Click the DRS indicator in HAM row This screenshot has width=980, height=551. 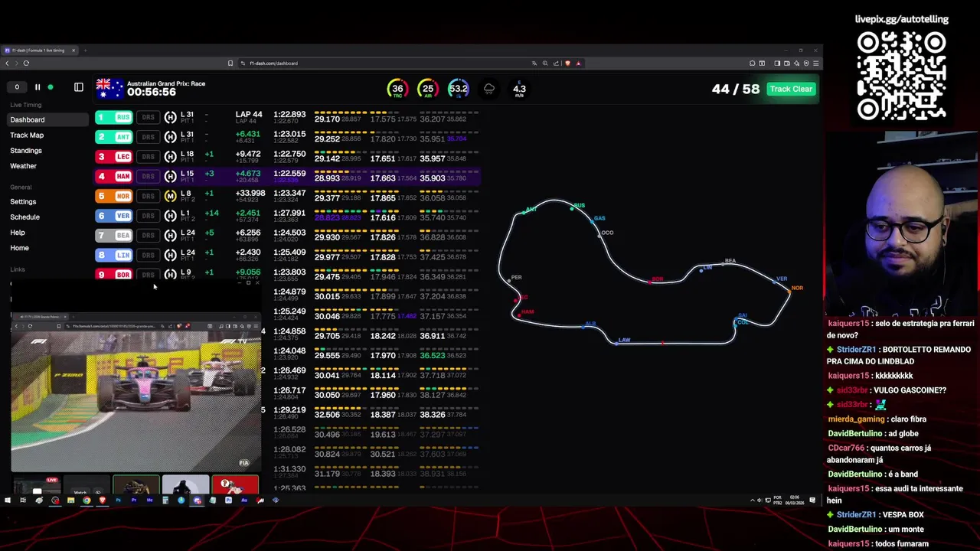pyautogui.click(x=148, y=176)
